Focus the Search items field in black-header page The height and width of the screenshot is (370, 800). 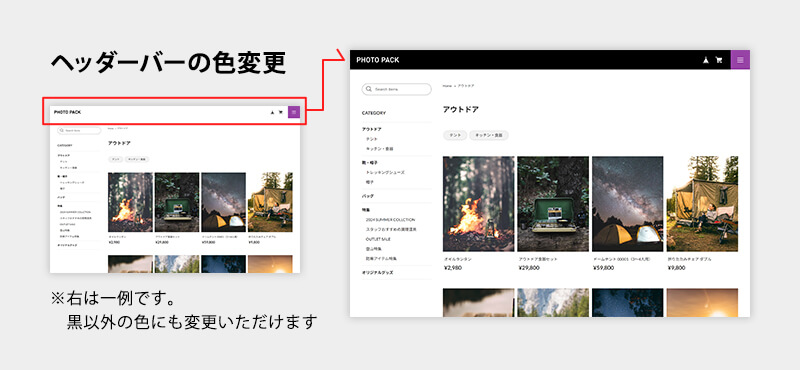(x=396, y=89)
